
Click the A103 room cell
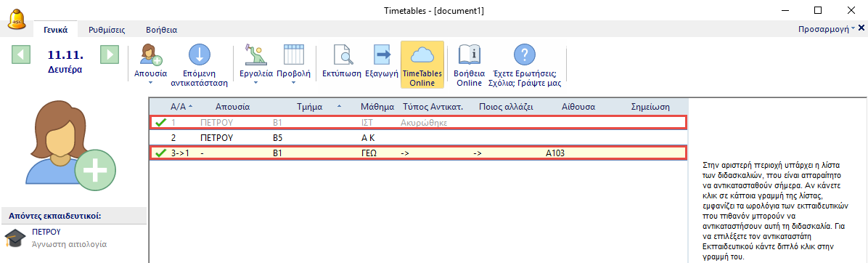(555, 153)
